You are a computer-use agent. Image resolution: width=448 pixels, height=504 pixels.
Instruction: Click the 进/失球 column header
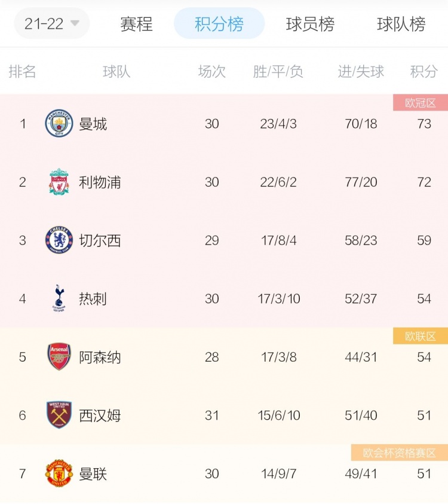(361, 71)
